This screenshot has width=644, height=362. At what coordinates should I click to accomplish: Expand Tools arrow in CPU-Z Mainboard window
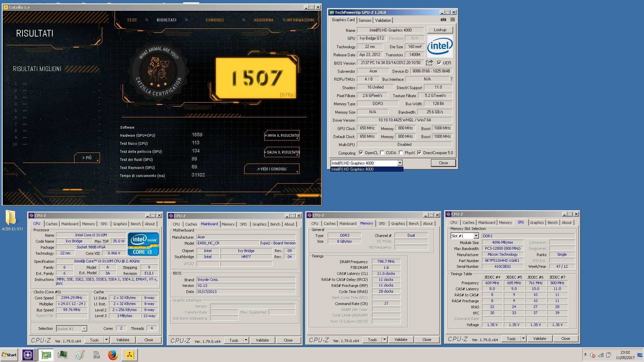[x=246, y=340]
